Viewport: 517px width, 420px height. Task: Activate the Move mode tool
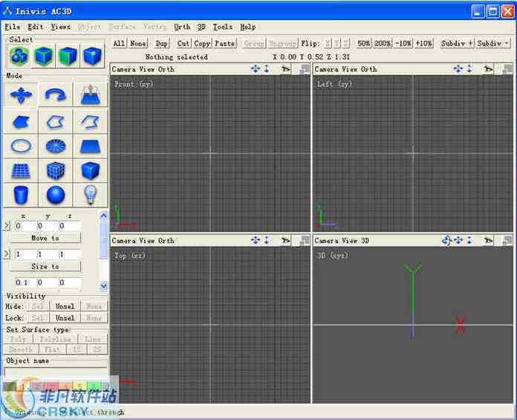point(21,95)
